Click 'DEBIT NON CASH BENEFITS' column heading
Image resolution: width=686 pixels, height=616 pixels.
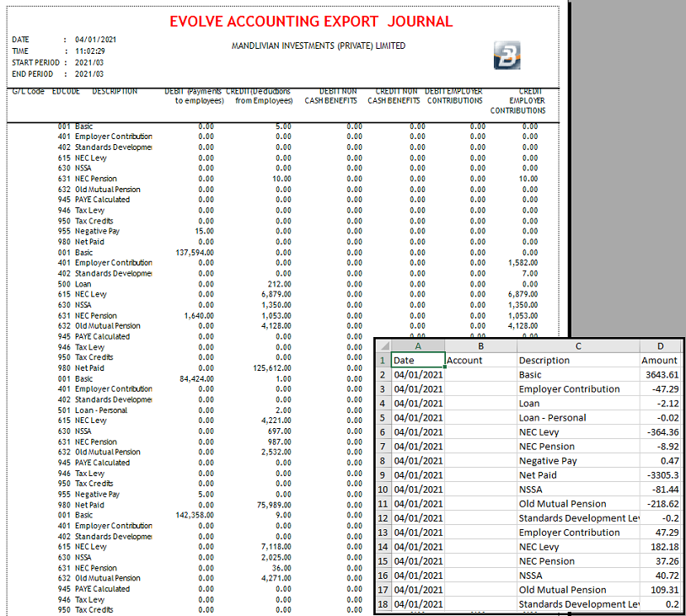coord(331,96)
